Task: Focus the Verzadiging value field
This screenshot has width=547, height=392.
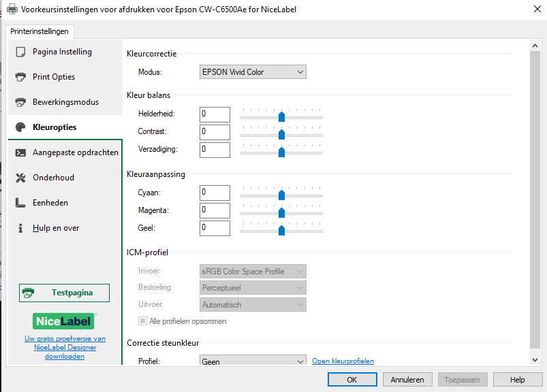Action: click(215, 150)
